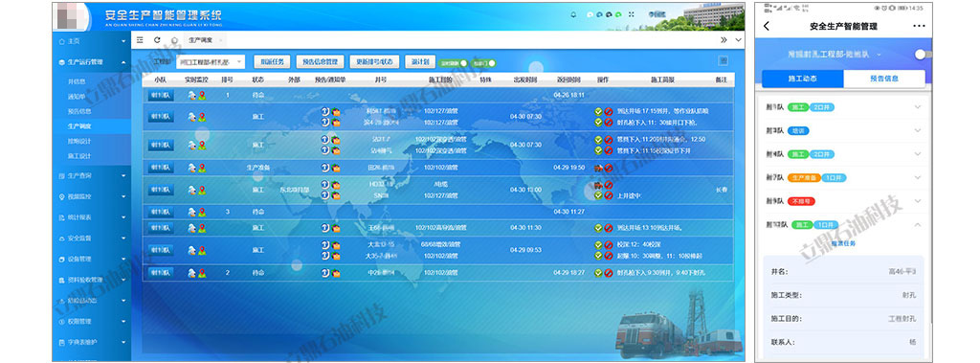Open the three-dot menu in mobile header

click(918, 26)
